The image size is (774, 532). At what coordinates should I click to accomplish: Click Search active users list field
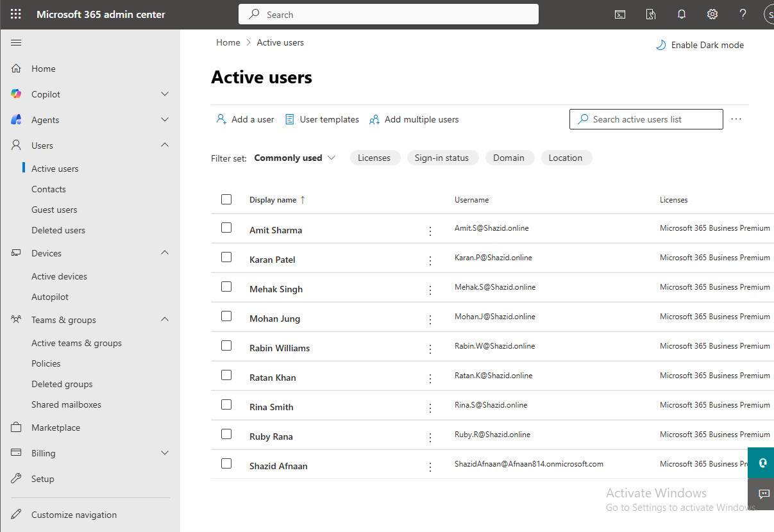coord(646,119)
